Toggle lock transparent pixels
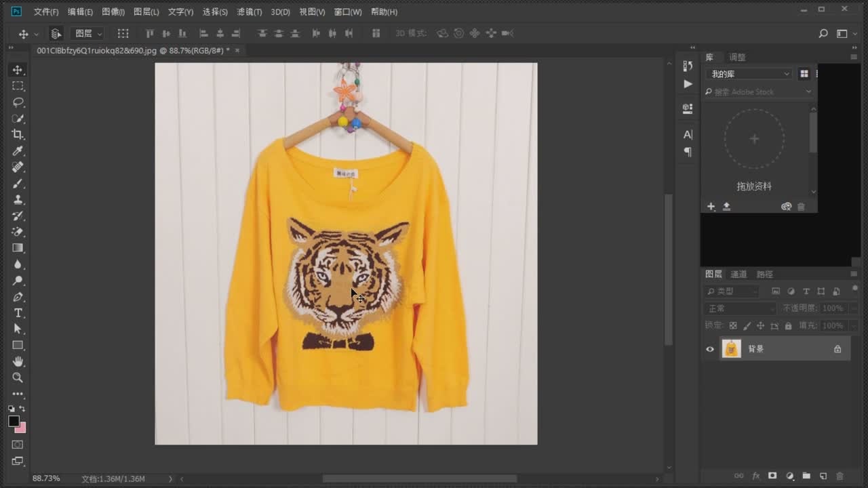Screen dimensions: 868x488 coord(733,326)
